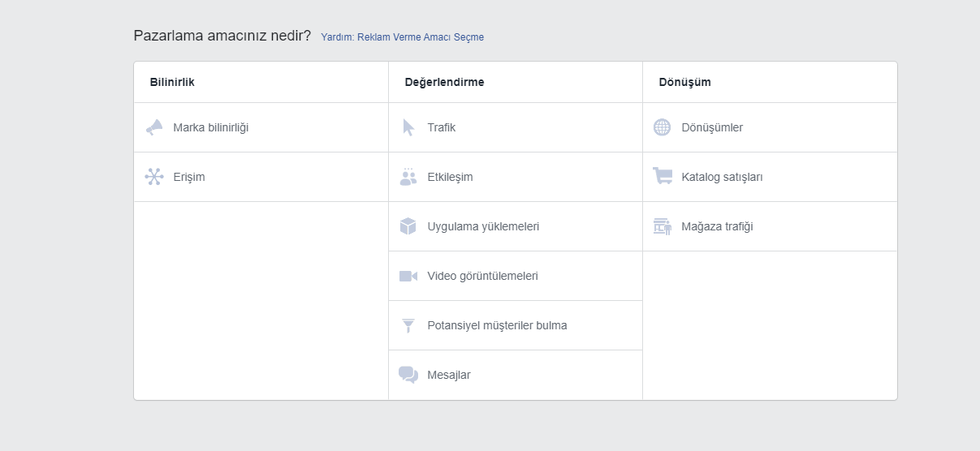Click the cursor arrow icon for Trafik
Viewport: 980px width, 451px height.
(x=408, y=127)
